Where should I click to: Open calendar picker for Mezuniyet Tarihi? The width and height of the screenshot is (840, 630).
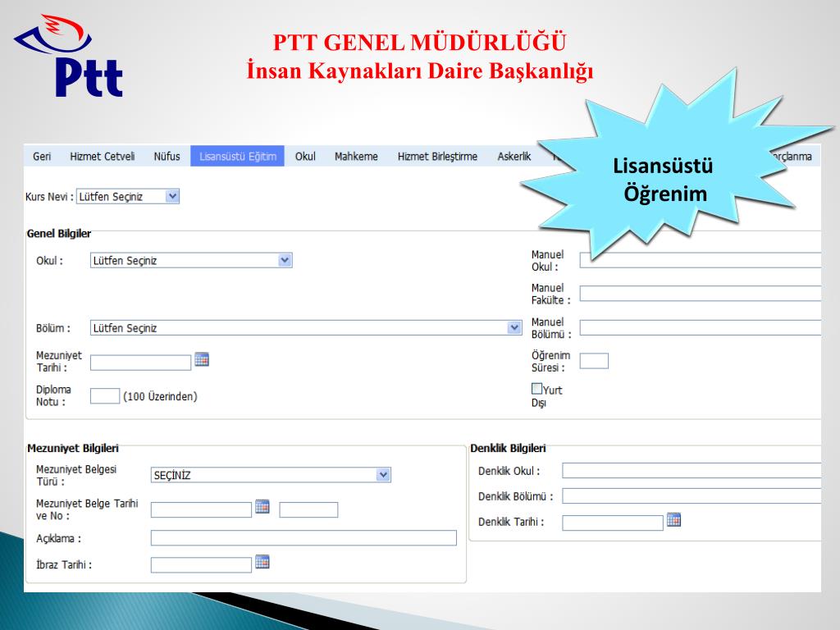pos(202,359)
